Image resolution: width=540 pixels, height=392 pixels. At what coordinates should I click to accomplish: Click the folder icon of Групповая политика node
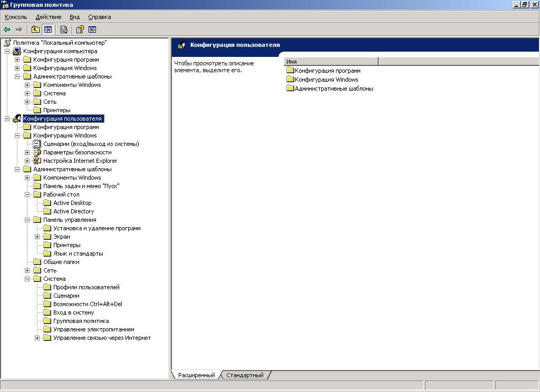point(47,321)
